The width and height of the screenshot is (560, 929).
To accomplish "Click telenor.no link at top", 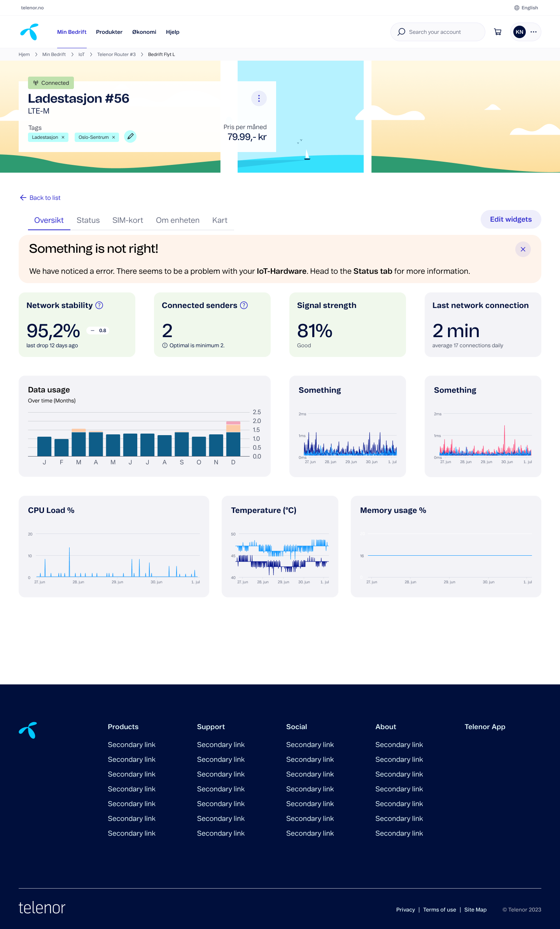I will click(32, 8).
